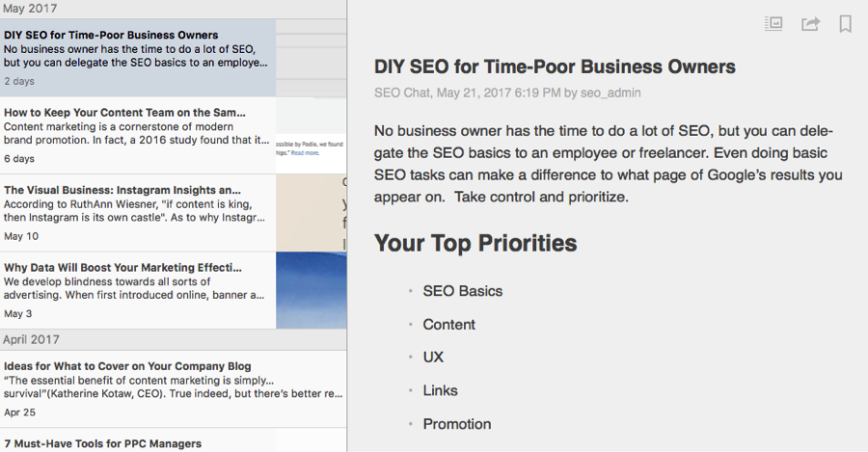Click the Your Top Priorities heading
868x452 pixels.
tap(475, 244)
